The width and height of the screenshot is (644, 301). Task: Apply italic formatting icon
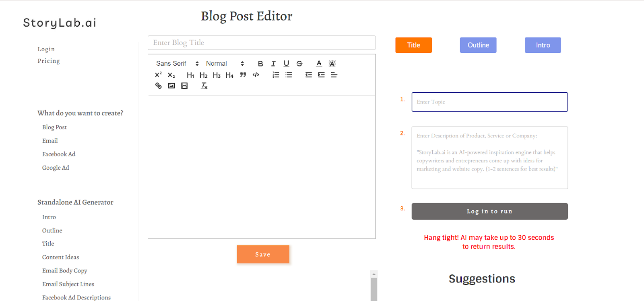pyautogui.click(x=273, y=64)
